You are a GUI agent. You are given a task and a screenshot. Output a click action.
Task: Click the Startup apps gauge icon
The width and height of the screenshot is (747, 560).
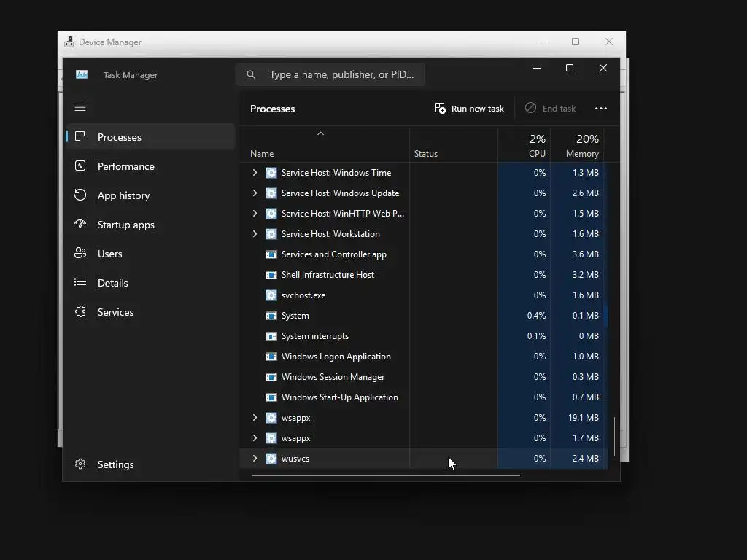coord(80,224)
